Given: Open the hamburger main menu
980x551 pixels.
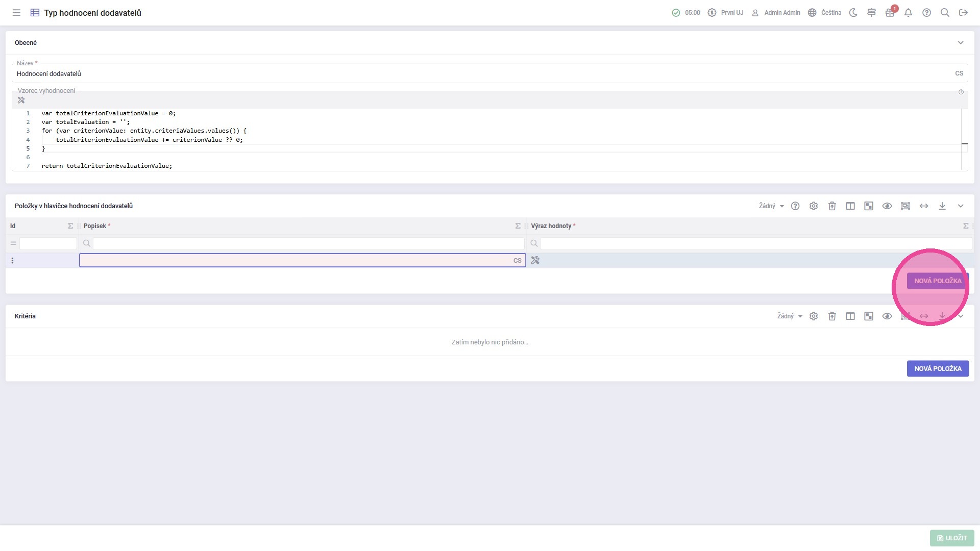Looking at the screenshot, I should pos(16,13).
